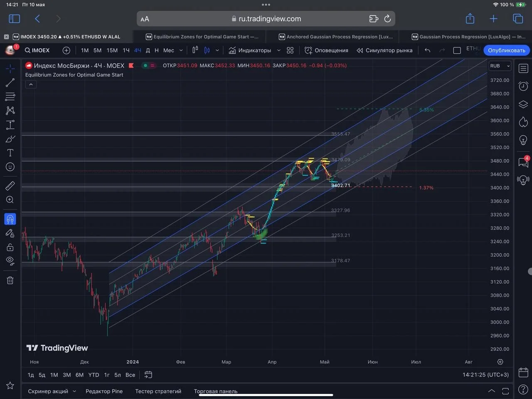Screen dimensions: 532x399
Task: Switch to Anchored Gaussian Process Regression tab
Action: point(336,37)
